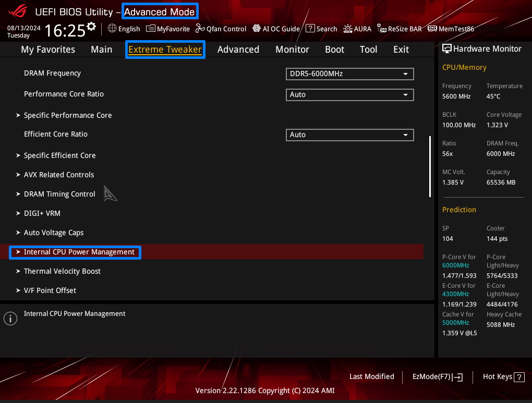
Task: Open the Exit tab
Action: [401, 50]
